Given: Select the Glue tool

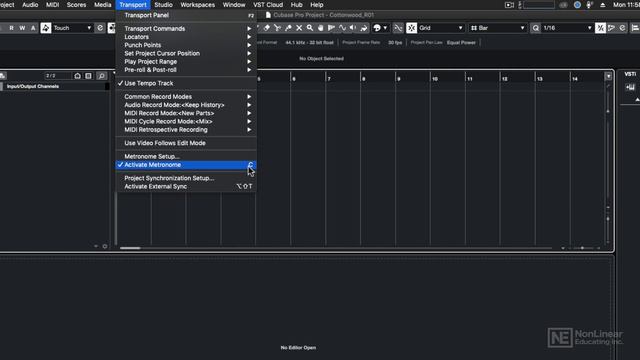Looking at the screenshot, I should point(288,28).
